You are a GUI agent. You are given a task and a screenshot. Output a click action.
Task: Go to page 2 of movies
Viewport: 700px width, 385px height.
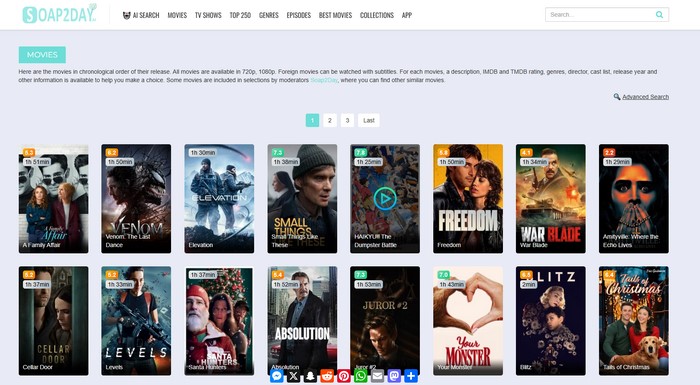coord(330,121)
